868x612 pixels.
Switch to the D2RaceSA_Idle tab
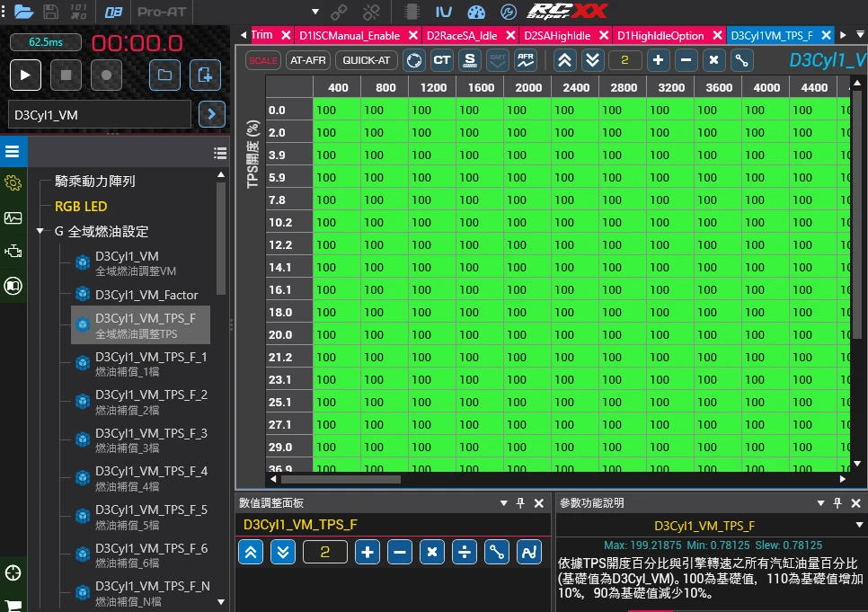point(462,36)
